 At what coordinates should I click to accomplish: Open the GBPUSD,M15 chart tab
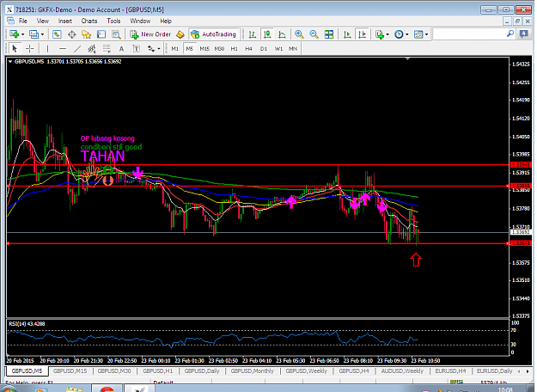70,371
